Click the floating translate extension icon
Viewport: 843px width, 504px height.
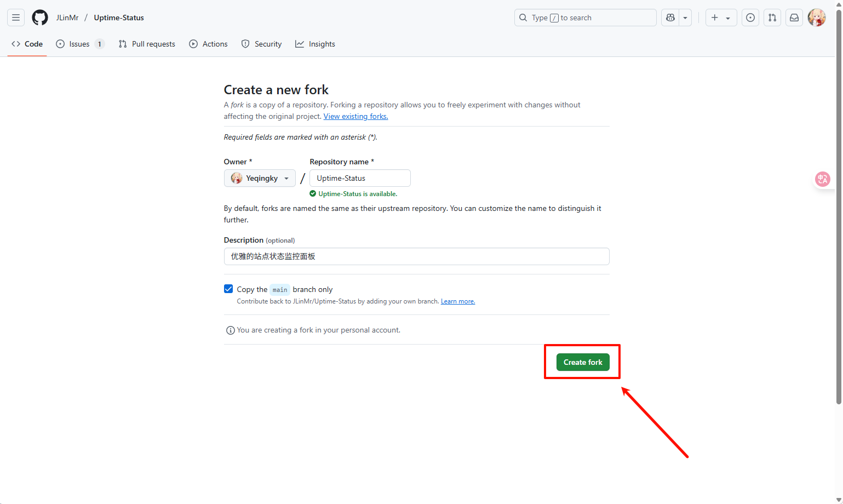[823, 179]
